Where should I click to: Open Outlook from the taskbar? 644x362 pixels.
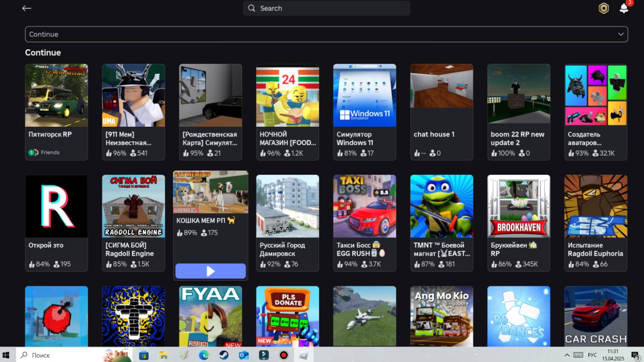(244, 355)
